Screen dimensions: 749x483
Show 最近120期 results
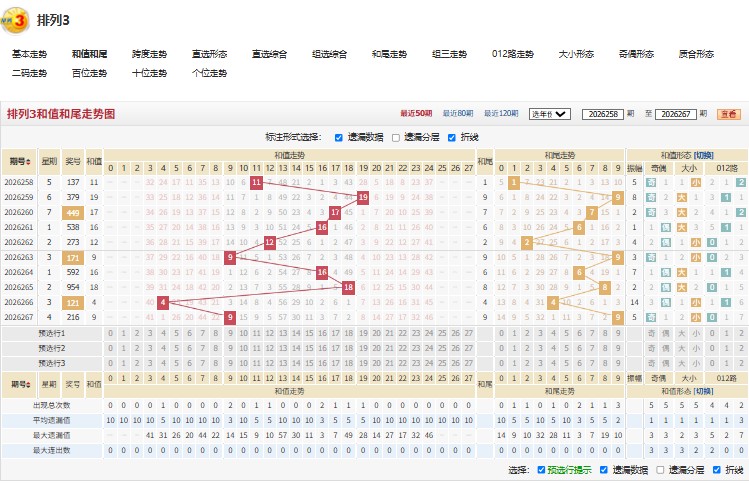click(501, 114)
